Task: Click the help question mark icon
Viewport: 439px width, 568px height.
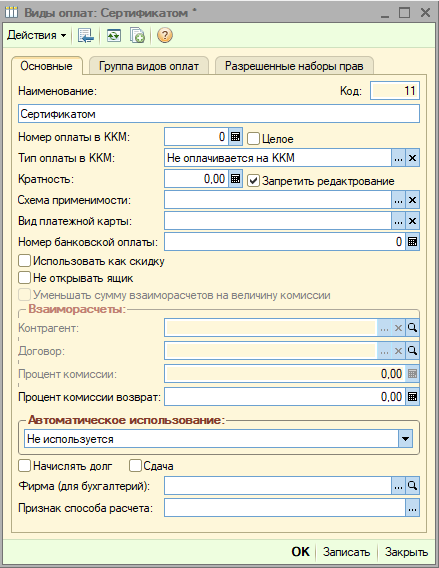Action: coord(164,36)
